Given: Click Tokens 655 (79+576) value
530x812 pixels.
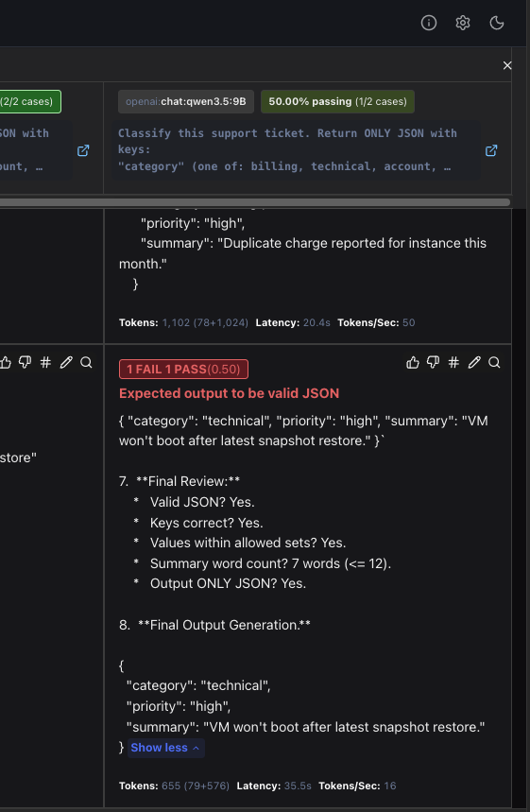Looking at the screenshot, I should coord(196,786).
